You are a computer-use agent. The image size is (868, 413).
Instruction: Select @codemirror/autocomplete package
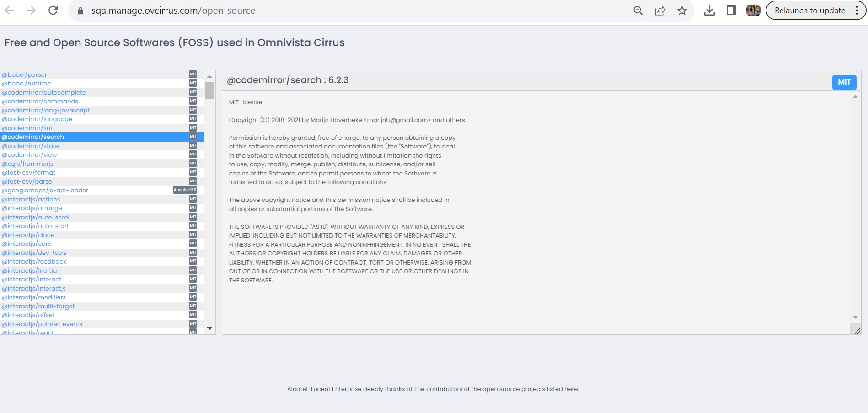(44, 92)
